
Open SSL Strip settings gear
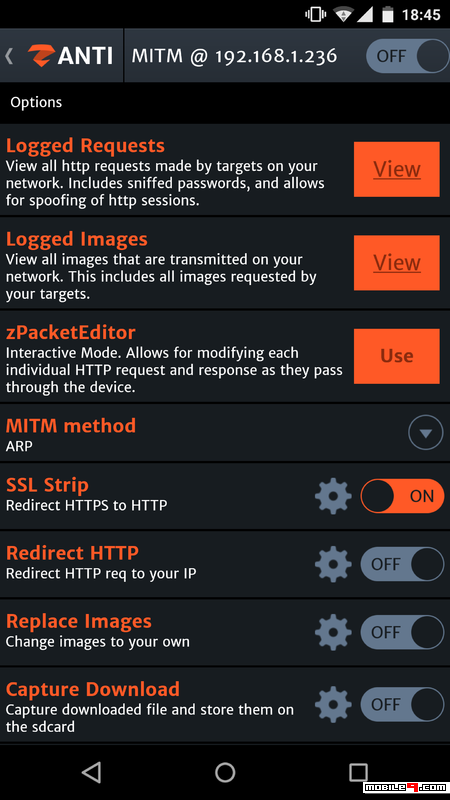click(333, 496)
